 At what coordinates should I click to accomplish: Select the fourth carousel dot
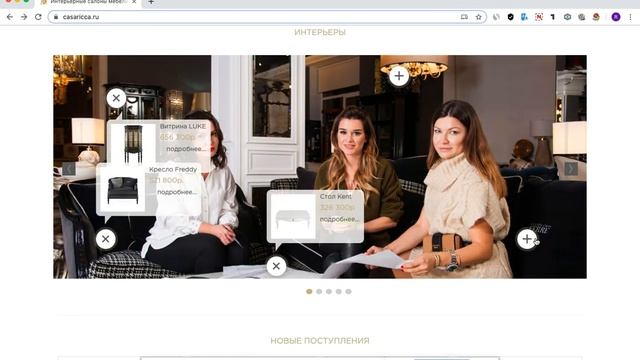tap(338, 291)
